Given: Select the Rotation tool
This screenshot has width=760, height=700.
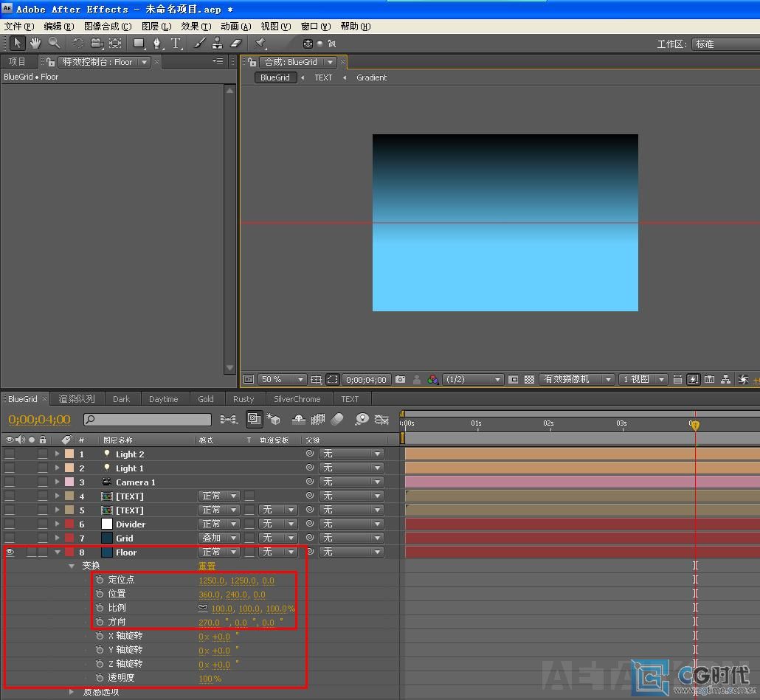Looking at the screenshot, I should click(77, 43).
